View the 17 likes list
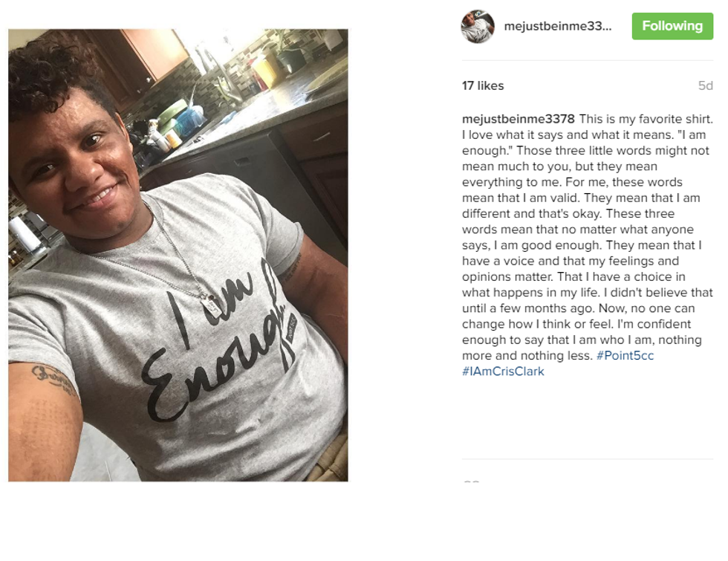 (x=483, y=86)
